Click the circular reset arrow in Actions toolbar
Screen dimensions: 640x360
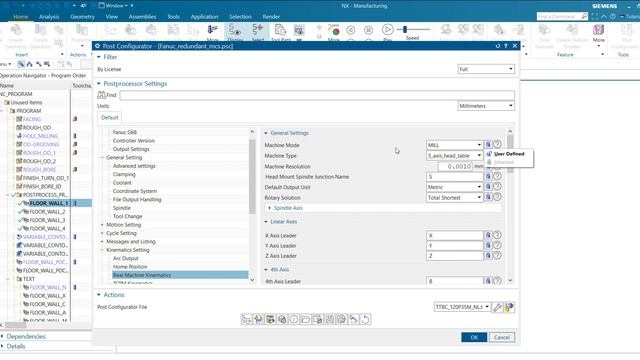point(365,319)
